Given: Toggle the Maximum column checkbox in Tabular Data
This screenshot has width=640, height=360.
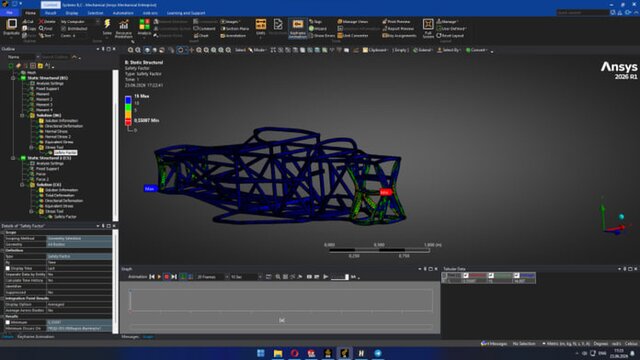Looking at the screenshot, I should (x=491, y=276).
